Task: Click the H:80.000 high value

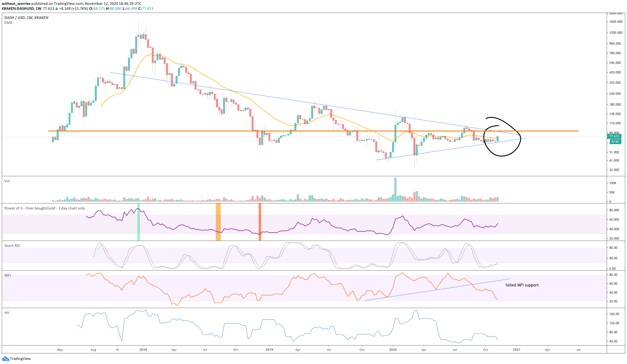Action: pyautogui.click(x=114, y=9)
